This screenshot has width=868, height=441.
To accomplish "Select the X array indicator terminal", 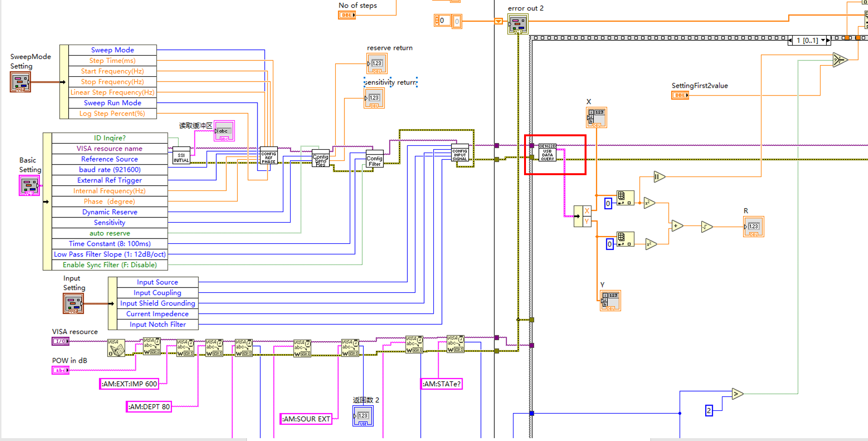I will 597,118.
